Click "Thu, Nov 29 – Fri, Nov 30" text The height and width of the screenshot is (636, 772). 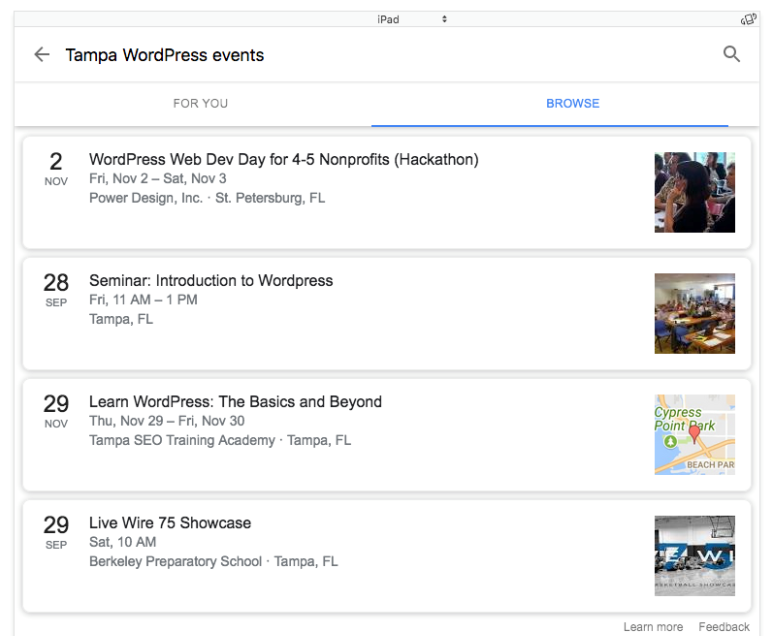(166, 421)
